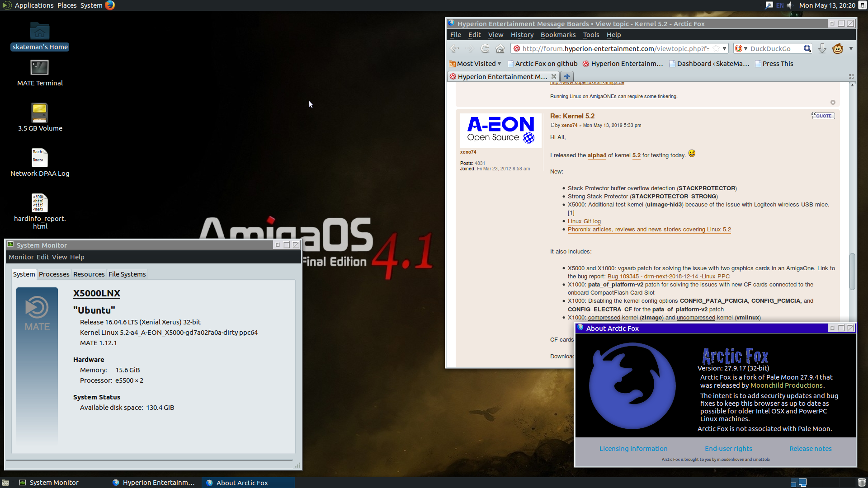The width and height of the screenshot is (868, 488).
Task: Close the Hyperion Entertainment tab
Action: click(x=554, y=76)
